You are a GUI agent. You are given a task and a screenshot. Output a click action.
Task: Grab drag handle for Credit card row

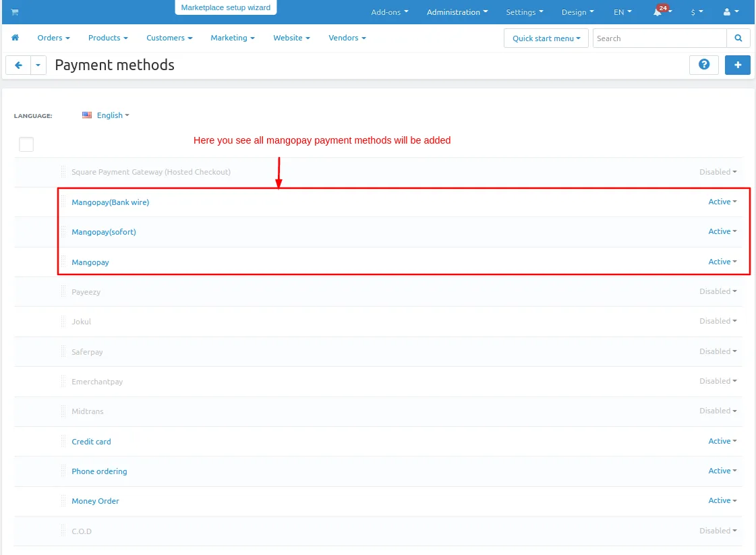tap(63, 441)
